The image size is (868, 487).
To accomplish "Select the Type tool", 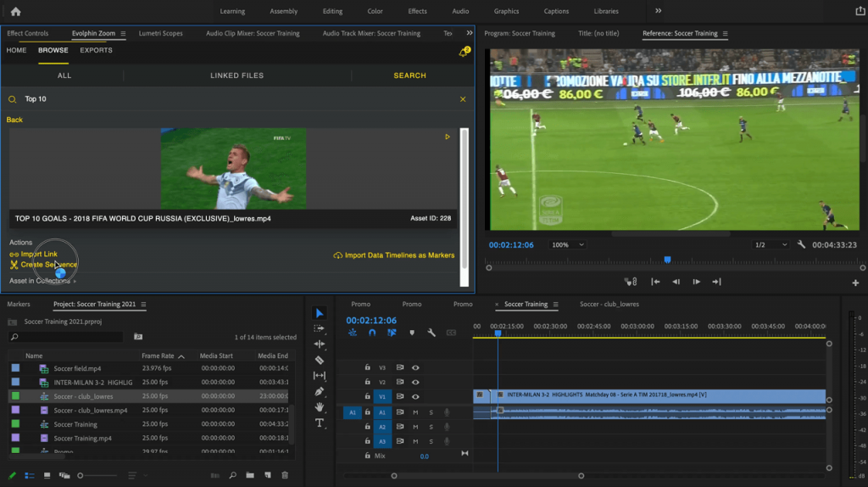I will (x=320, y=423).
